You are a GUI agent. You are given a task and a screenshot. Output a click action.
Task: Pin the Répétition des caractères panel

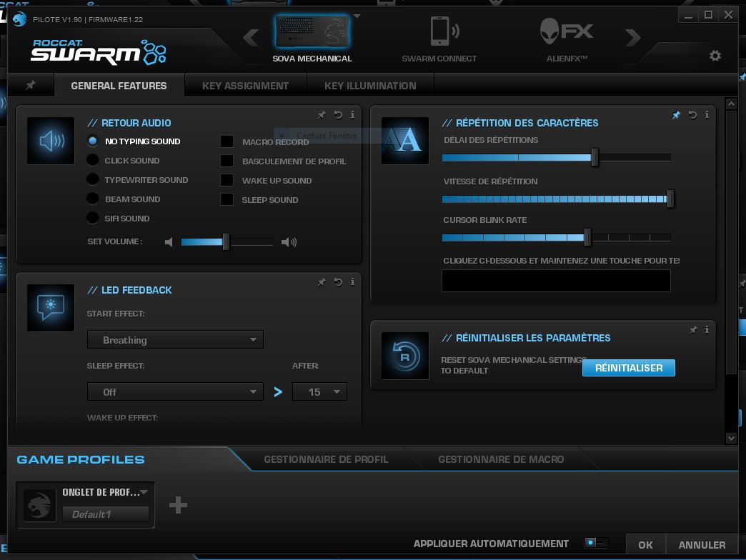[x=676, y=114]
